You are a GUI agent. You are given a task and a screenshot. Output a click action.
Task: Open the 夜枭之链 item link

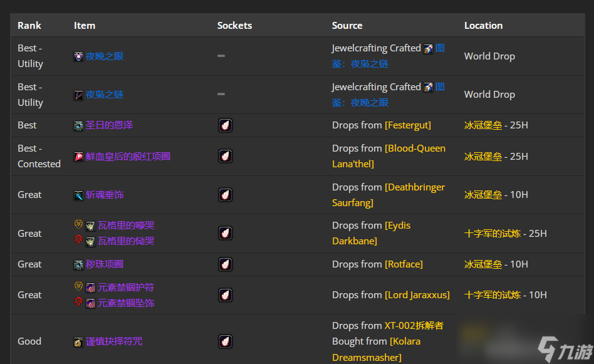click(x=105, y=95)
